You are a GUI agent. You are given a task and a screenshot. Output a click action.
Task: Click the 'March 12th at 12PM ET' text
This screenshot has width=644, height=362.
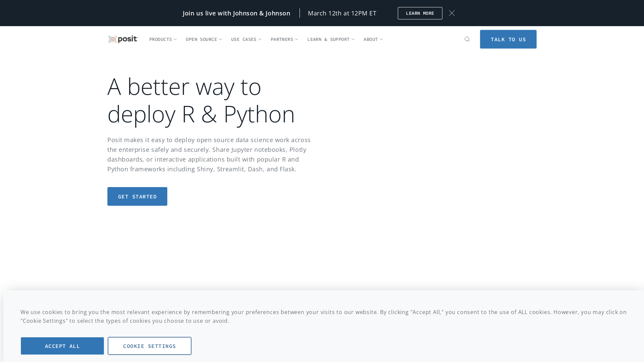click(x=342, y=13)
